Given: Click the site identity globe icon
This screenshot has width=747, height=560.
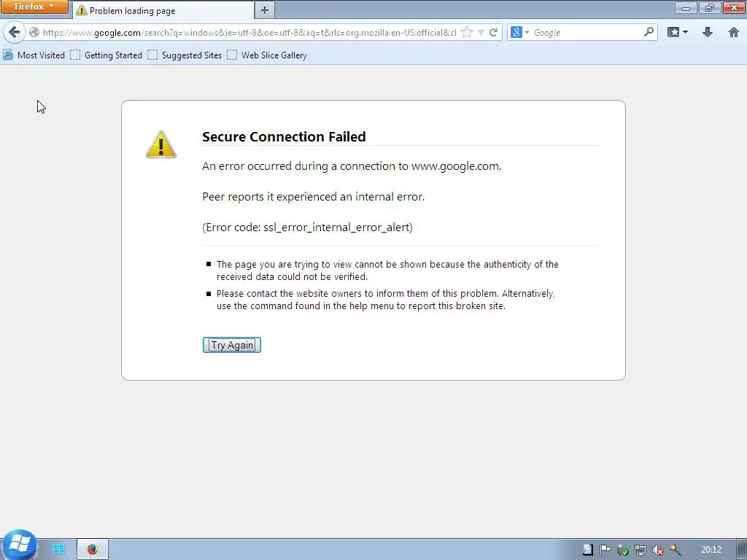Looking at the screenshot, I should [34, 32].
